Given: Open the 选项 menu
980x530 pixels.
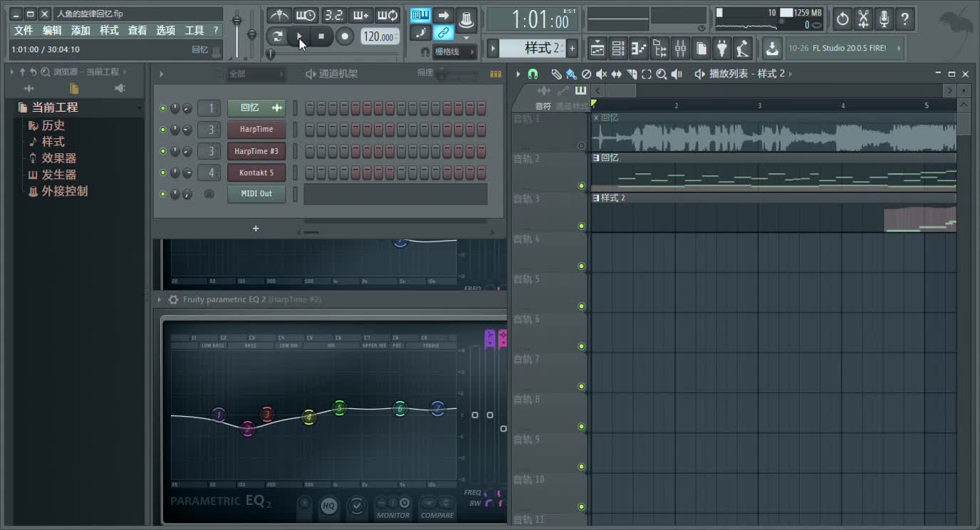Looking at the screenshot, I should coord(166,31).
